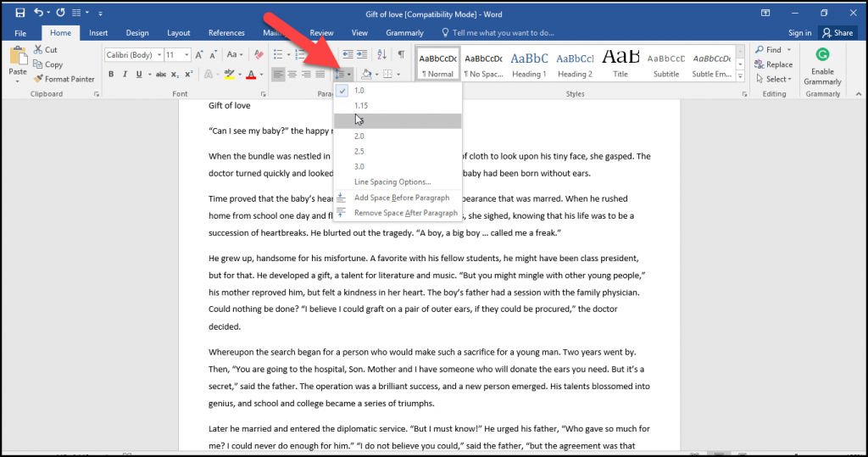
Task: Switch to the References tab
Action: tap(226, 33)
